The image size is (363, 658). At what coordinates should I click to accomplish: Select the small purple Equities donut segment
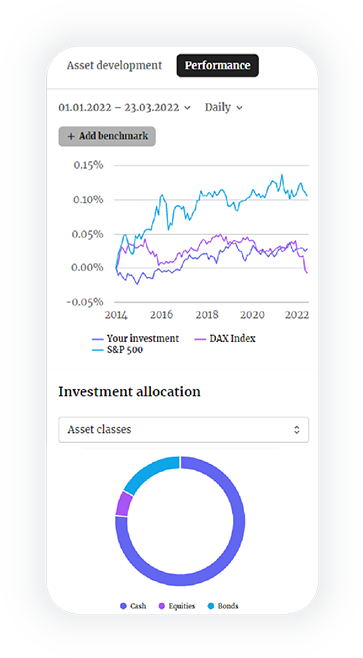[122, 503]
